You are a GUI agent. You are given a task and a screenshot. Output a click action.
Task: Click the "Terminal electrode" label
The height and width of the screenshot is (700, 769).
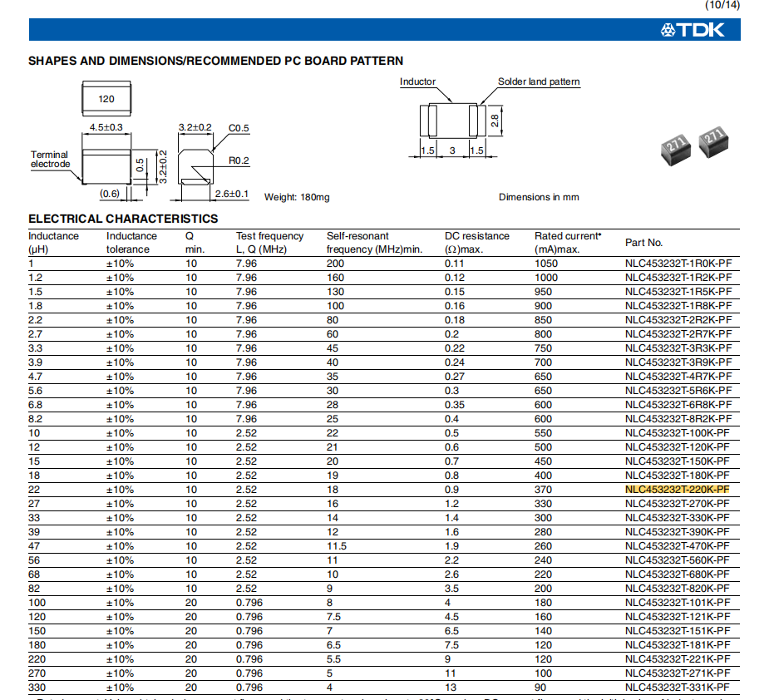click(50, 160)
